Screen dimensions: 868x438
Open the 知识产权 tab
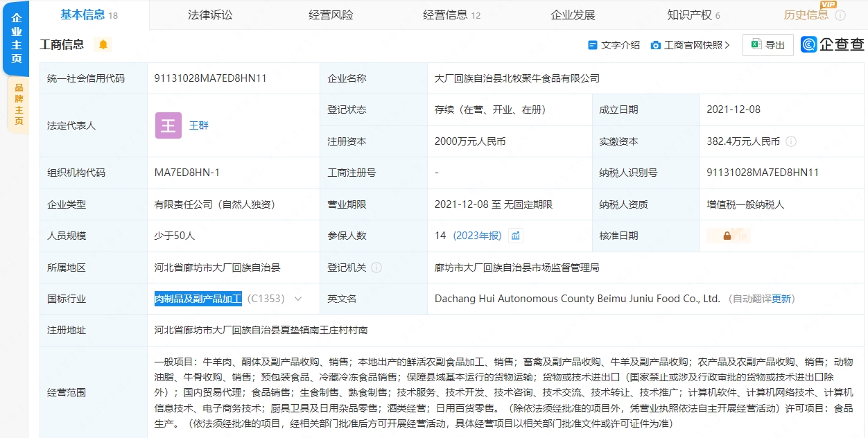click(x=693, y=15)
